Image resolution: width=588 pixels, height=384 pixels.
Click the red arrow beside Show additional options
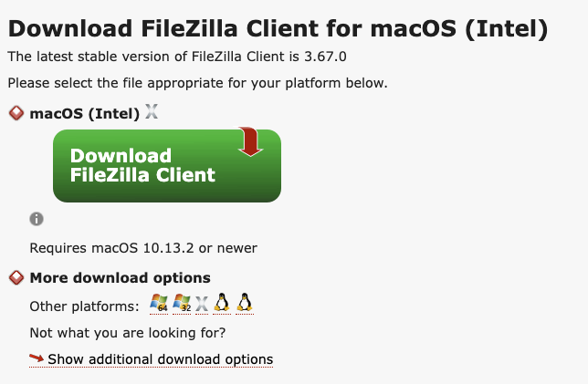[x=37, y=359]
